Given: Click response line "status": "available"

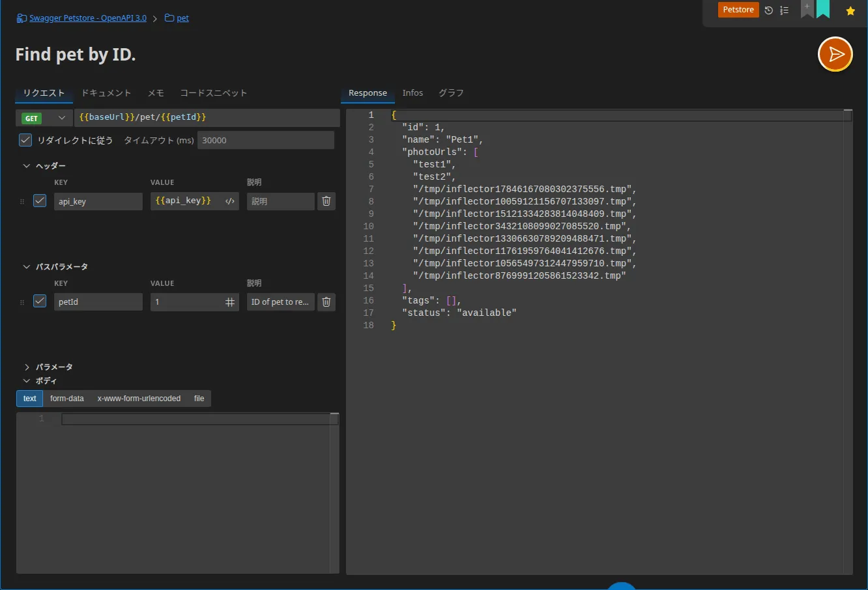Looking at the screenshot, I should [x=459, y=313].
